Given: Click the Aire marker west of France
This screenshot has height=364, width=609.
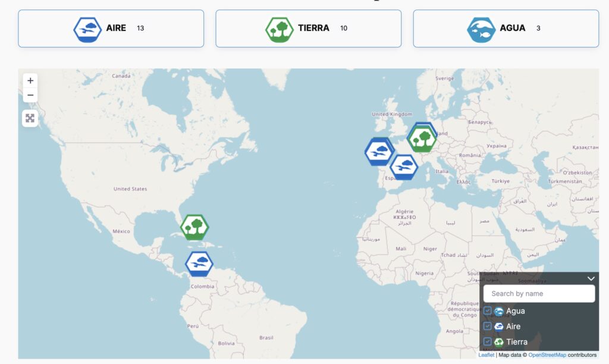Looking at the screenshot, I should (378, 152).
